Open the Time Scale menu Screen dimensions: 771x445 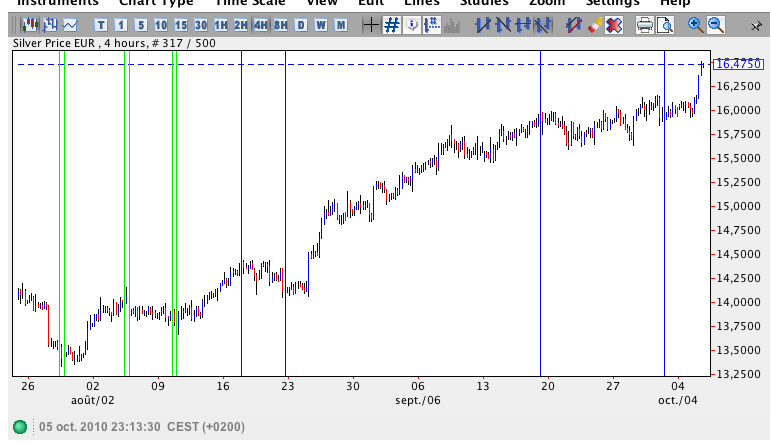(x=250, y=3)
